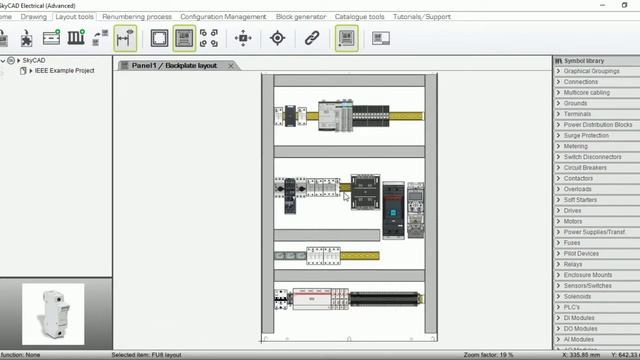Expand the Multicore cabling category

[x=558, y=93]
